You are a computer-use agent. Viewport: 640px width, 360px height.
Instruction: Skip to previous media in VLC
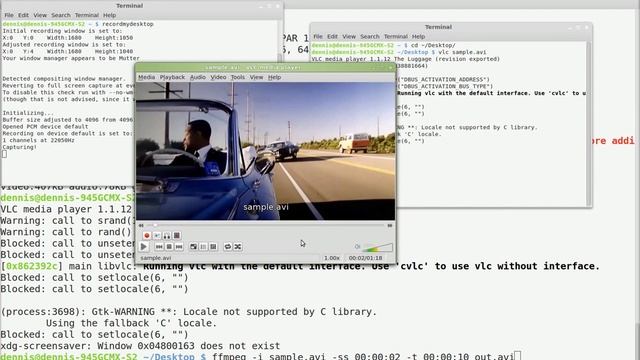(x=159, y=247)
